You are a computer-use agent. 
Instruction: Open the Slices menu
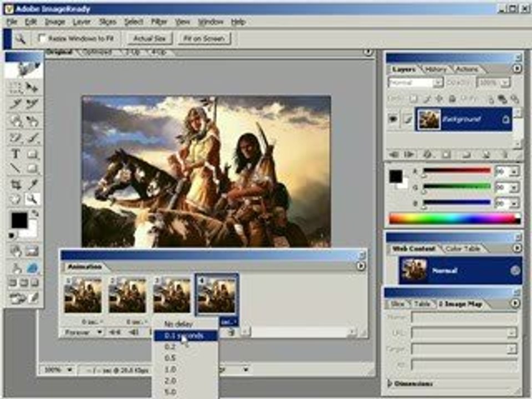pos(108,22)
